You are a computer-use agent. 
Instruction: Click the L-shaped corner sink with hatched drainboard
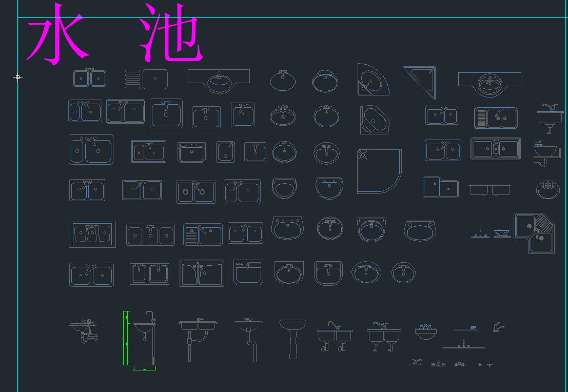click(534, 233)
